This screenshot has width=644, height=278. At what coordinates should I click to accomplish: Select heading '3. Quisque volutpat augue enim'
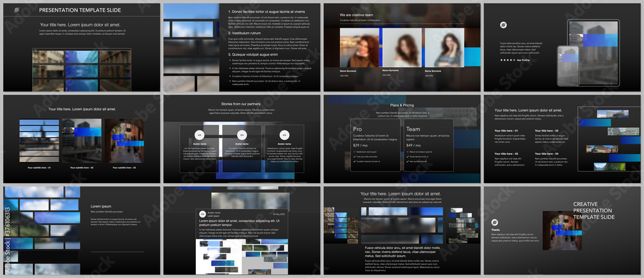(253, 54)
